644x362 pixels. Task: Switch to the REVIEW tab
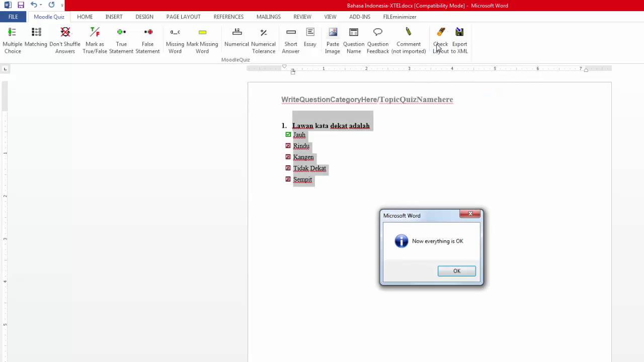tap(302, 17)
